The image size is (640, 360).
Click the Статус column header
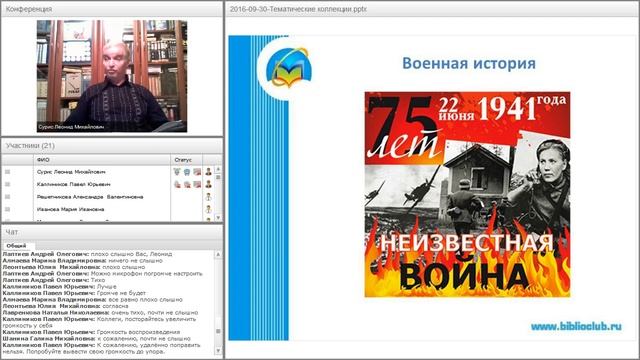coord(187,160)
